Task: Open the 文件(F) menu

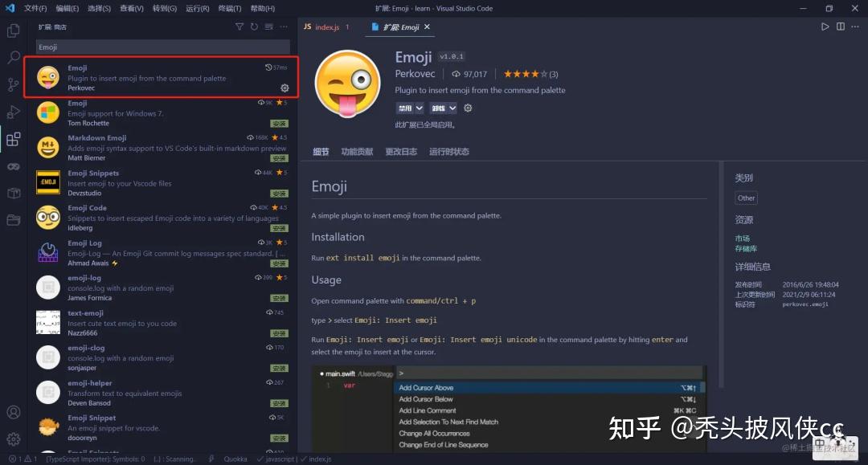Action: coord(35,8)
